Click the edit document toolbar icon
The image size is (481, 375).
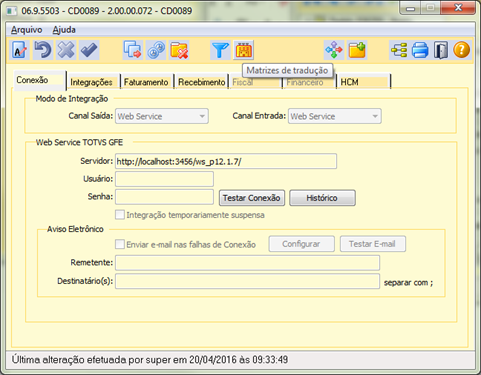(x=20, y=50)
